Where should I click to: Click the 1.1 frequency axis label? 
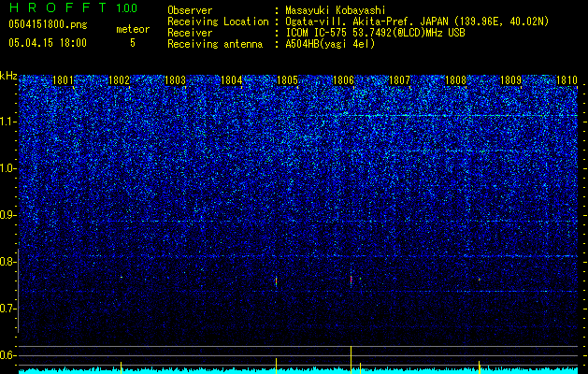[7, 122]
